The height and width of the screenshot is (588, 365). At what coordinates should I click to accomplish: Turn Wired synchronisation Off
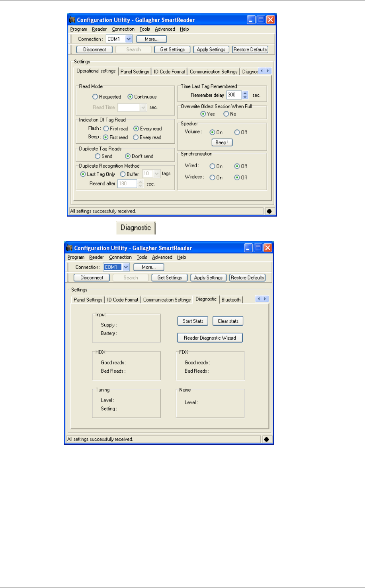point(237,166)
